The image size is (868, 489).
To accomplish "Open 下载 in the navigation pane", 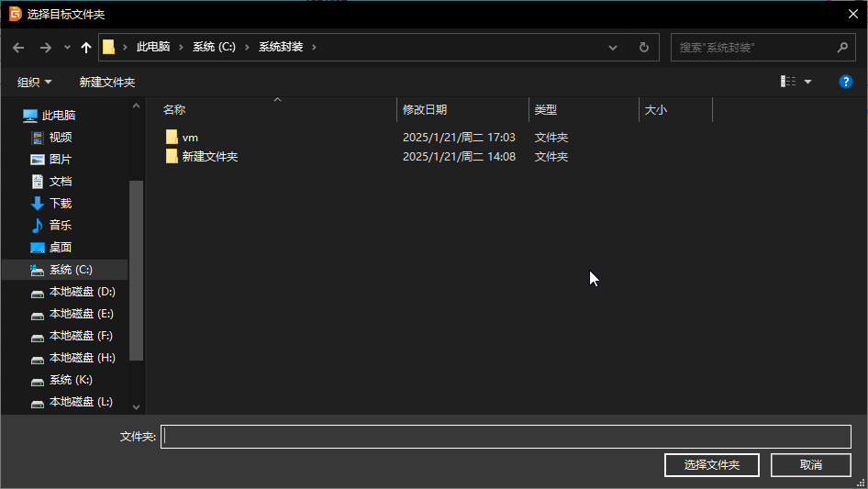I will pos(61,204).
